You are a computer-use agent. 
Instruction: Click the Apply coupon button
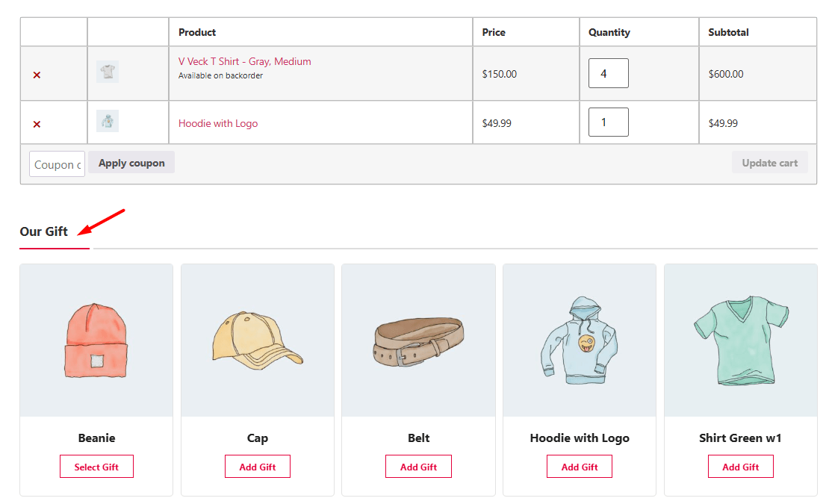pos(131,163)
